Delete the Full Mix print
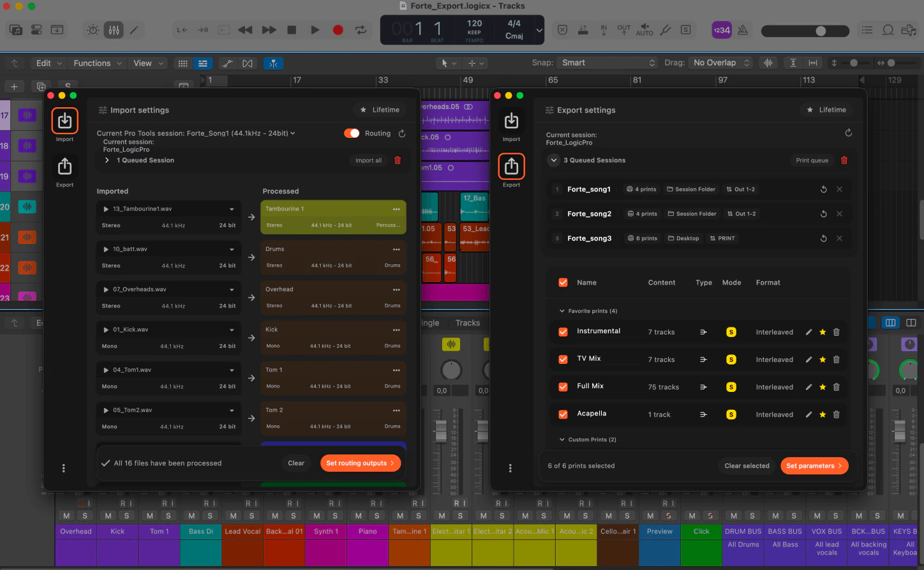The image size is (924, 570). 837,387
